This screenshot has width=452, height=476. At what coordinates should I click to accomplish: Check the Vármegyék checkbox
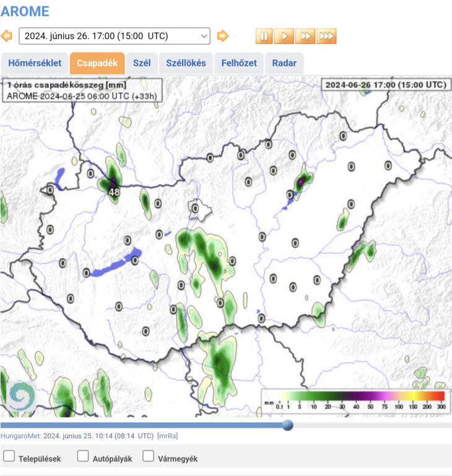pyautogui.click(x=148, y=456)
